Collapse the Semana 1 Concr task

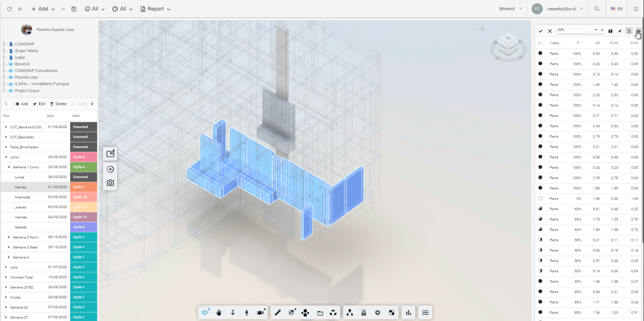[9, 167]
